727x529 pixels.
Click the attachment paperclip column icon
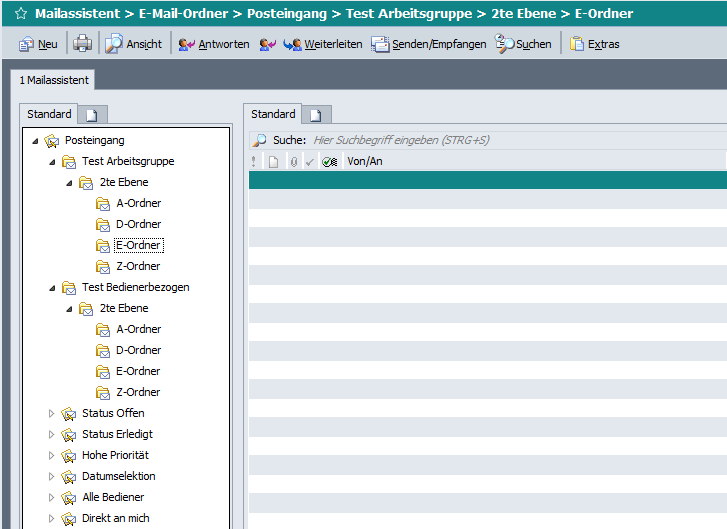pos(293,162)
